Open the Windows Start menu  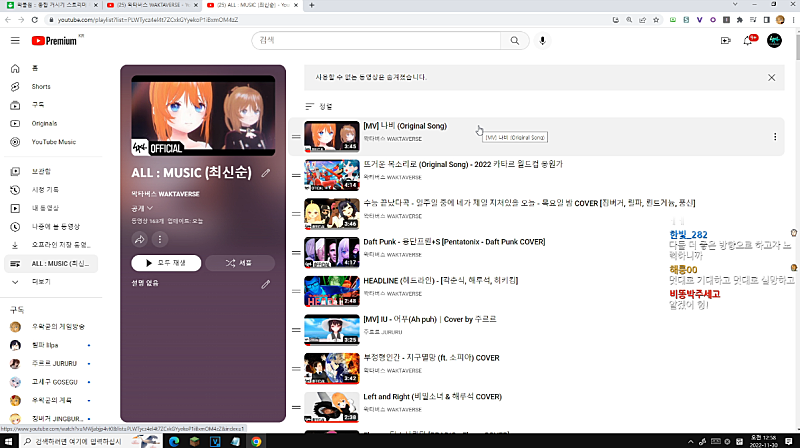point(8,441)
